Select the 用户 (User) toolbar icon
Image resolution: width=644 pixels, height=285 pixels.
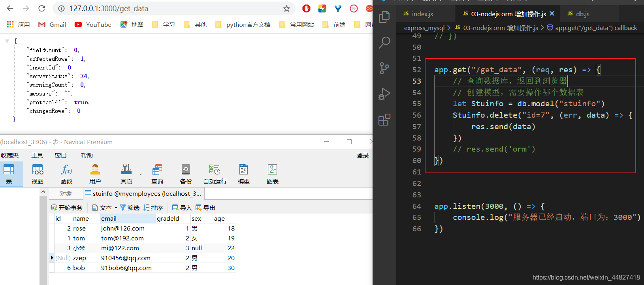click(x=95, y=174)
